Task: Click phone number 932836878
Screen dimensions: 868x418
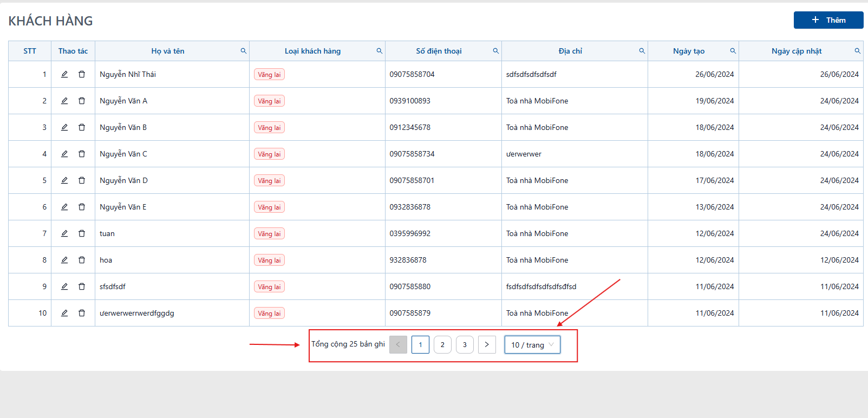Action: [408, 260]
